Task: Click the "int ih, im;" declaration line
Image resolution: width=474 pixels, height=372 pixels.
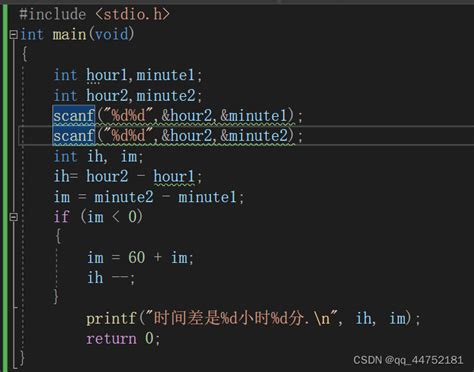Action: (98, 156)
